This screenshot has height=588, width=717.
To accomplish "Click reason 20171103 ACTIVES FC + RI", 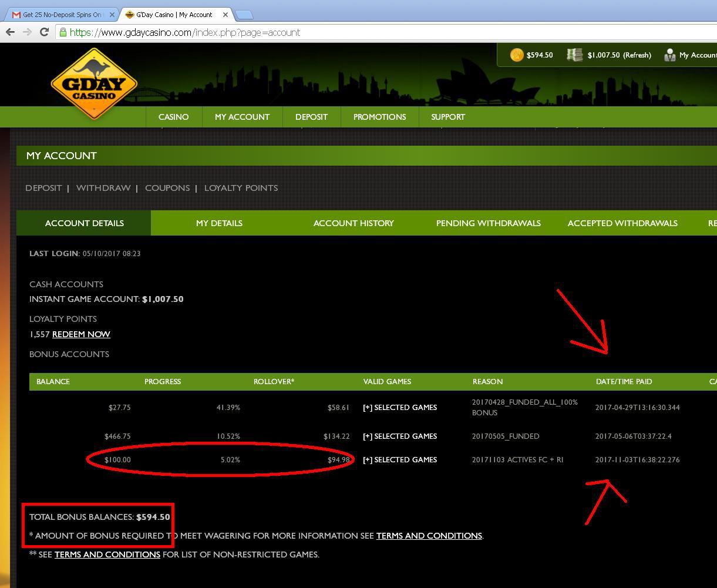I will pos(517,460).
